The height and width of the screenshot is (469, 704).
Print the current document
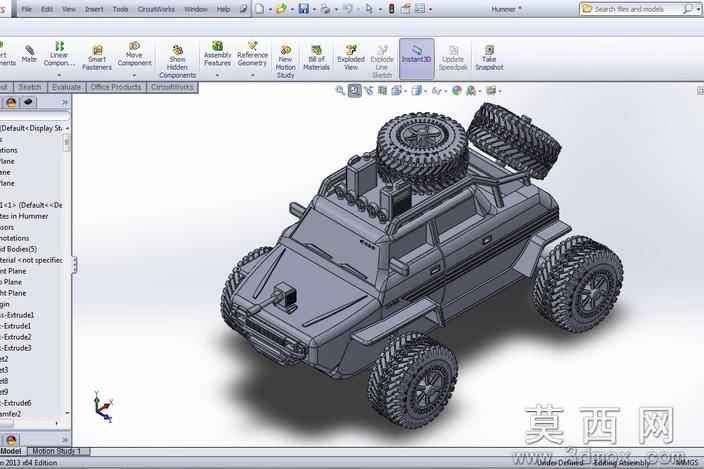[x=325, y=9]
